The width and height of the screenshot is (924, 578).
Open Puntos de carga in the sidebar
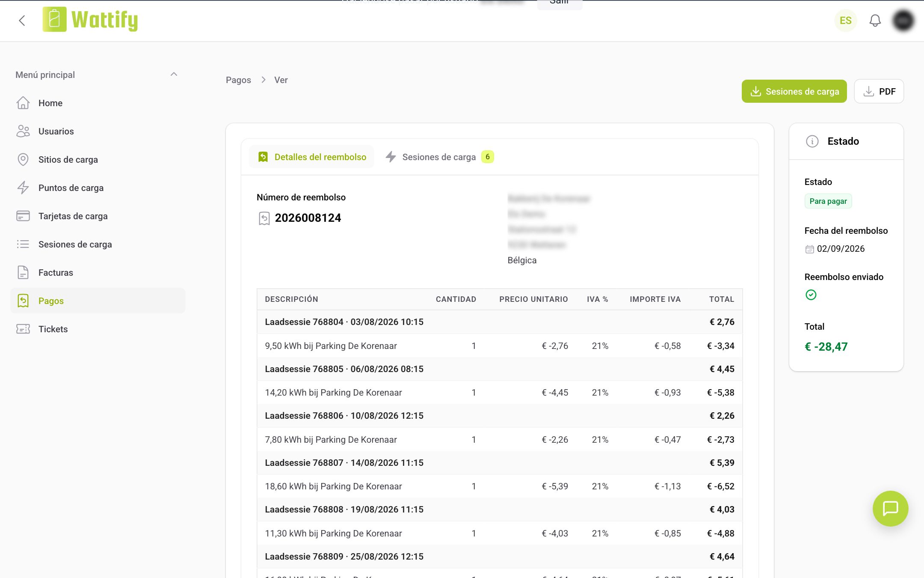point(98,188)
